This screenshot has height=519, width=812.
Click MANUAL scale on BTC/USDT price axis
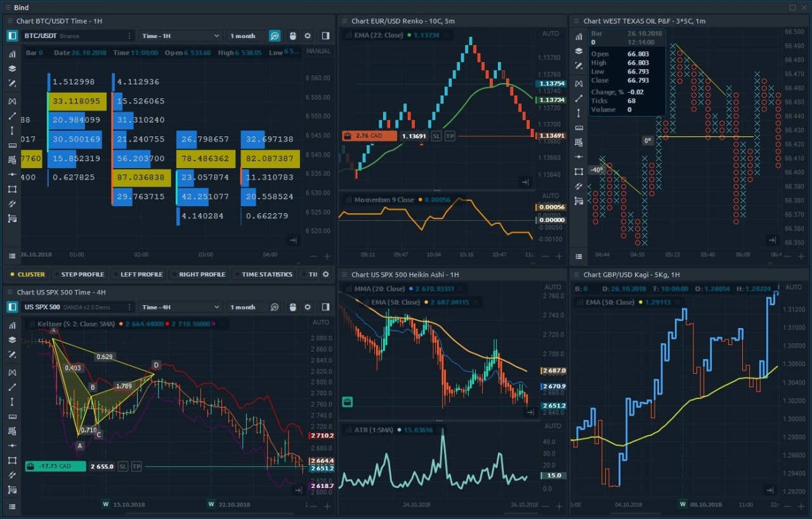click(x=318, y=51)
